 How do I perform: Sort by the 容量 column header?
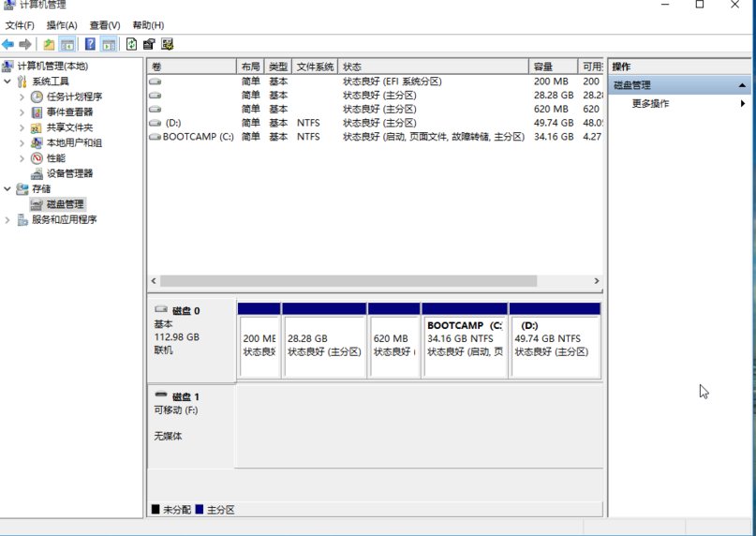(x=553, y=67)
